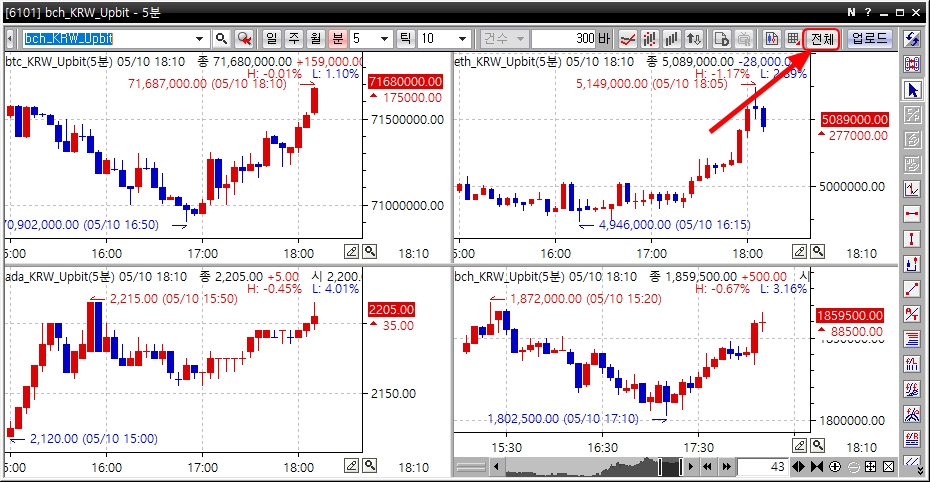This screenshot has height=482, width=930.
Task: Open the bch_KRW_Upbit symbol dropdown
Action: click(x=201, y=39)
